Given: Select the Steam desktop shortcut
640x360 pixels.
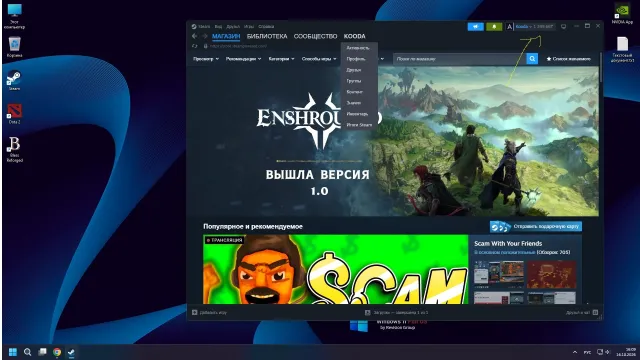Looking at the screenshot, I should point(14,80).
